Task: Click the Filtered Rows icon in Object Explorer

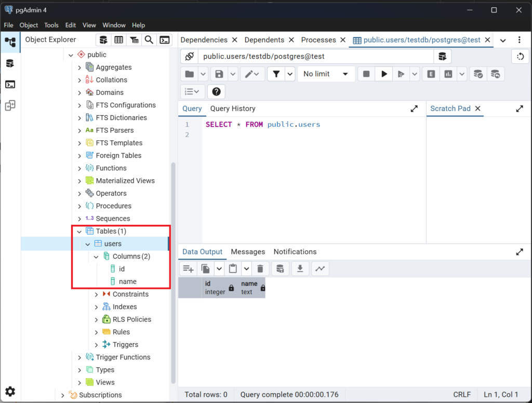Action: pos(134,40)
